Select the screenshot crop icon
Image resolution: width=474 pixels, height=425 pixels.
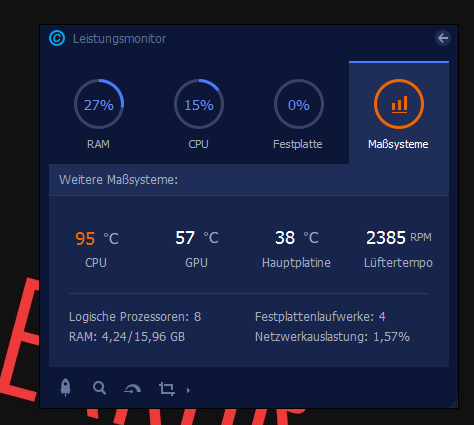coord(167,389)
